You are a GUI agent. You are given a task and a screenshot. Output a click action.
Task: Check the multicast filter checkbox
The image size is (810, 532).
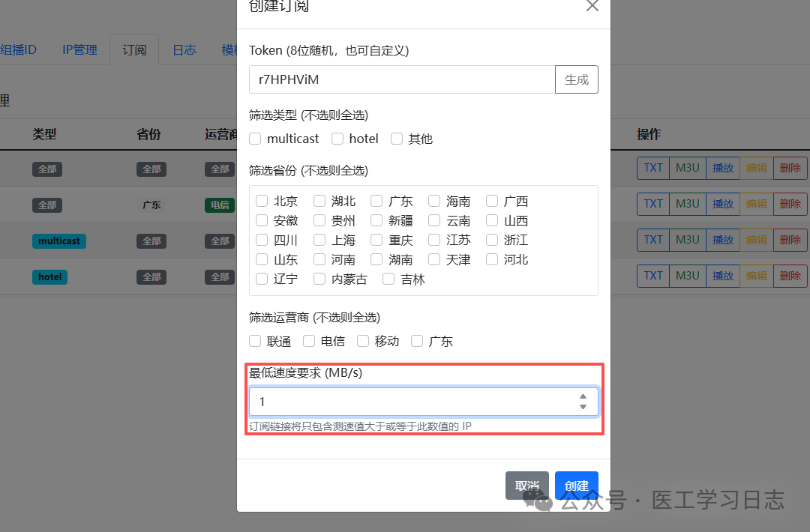[x=255, y=139]
